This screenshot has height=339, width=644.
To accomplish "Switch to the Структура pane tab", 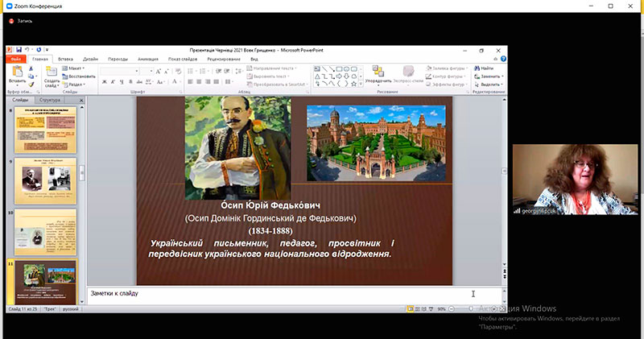I will tap(50, 100).
